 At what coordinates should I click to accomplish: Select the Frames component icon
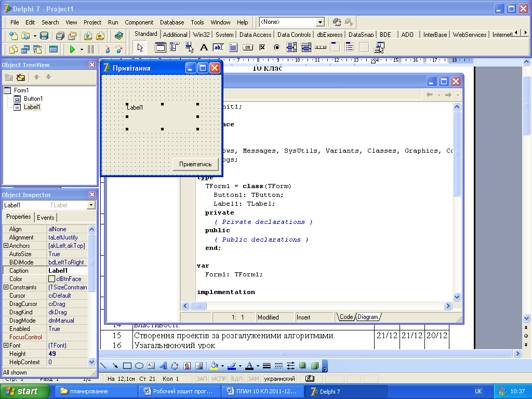(160, 47)
